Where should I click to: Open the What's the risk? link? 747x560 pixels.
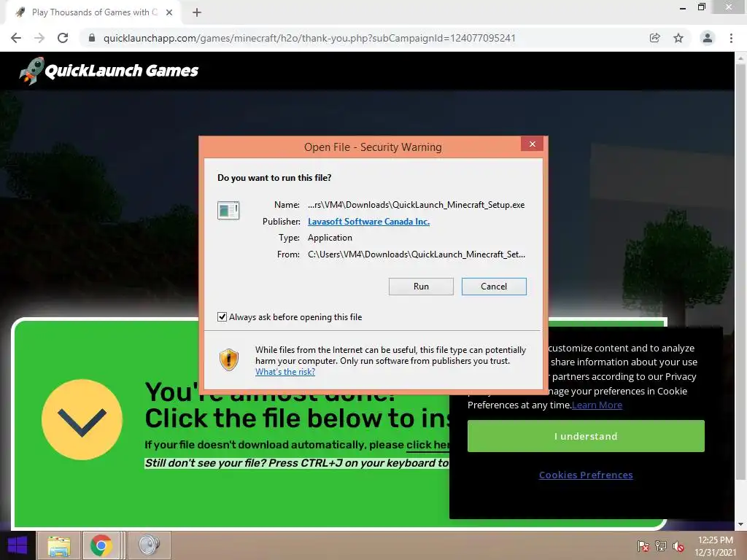click(x=285, y=372)
